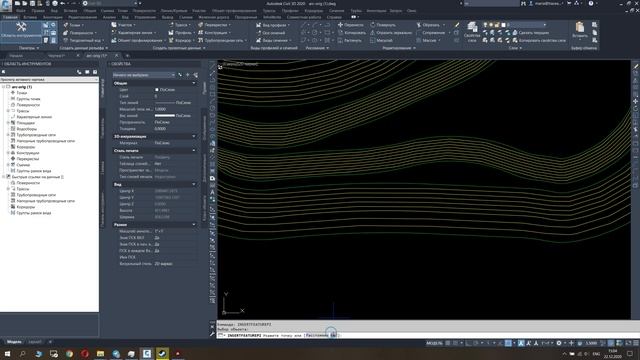Select the Анализ (Analyze) ribbon tab

[x=109, y=17]
